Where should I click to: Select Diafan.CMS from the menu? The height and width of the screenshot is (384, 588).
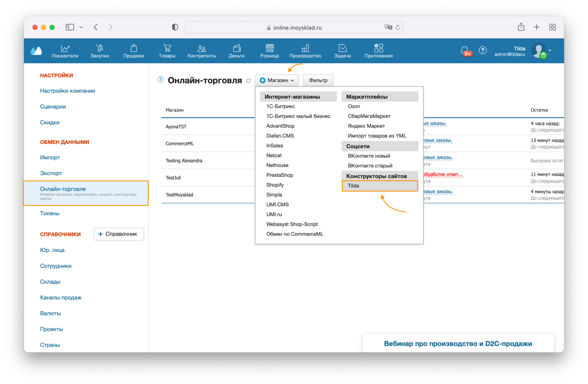(x=280, y=136)
